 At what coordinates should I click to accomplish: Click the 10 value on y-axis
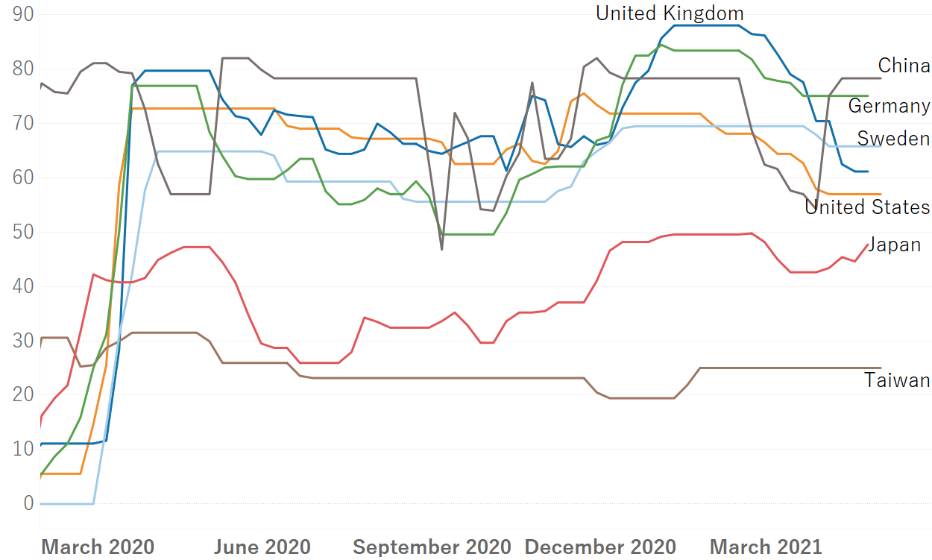tap(23, 449)
